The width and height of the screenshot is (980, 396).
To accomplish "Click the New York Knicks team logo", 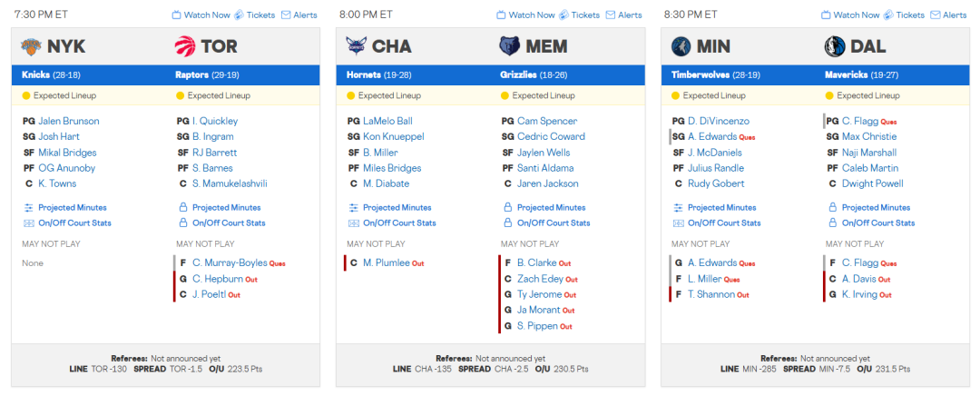I will click(x=31, y=46).
